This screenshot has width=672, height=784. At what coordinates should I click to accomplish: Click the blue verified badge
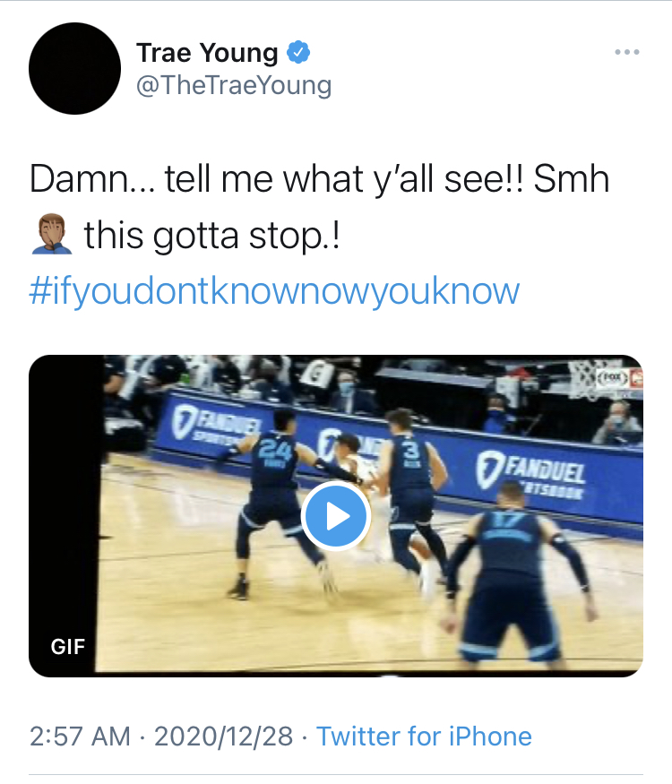point(298,54)
